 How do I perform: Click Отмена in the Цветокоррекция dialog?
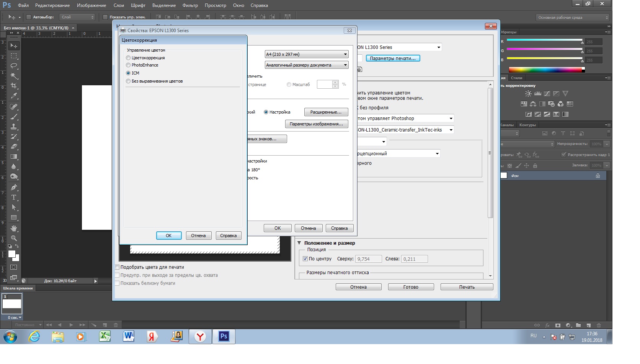(x=198, y=236)
